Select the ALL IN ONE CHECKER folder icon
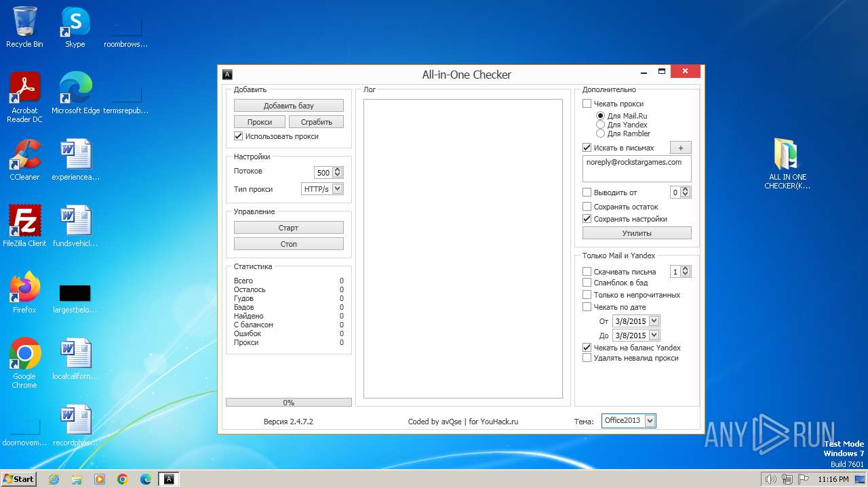Viewport: 868px width, 488px height. pyautogui.click(x=787, y=163)
